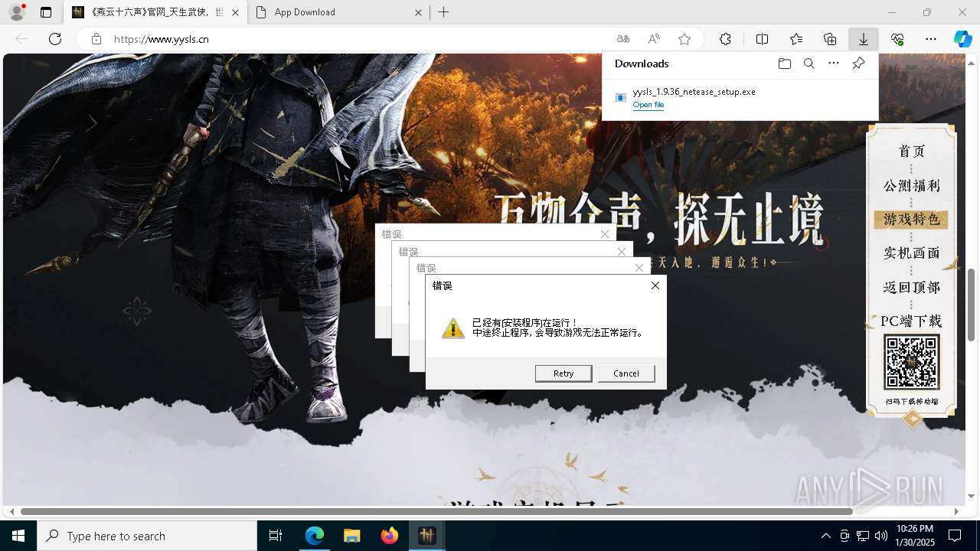This screenshot has width=980, height=551.
Task: Open the taskbar clock and date
Action: [914, 536]
